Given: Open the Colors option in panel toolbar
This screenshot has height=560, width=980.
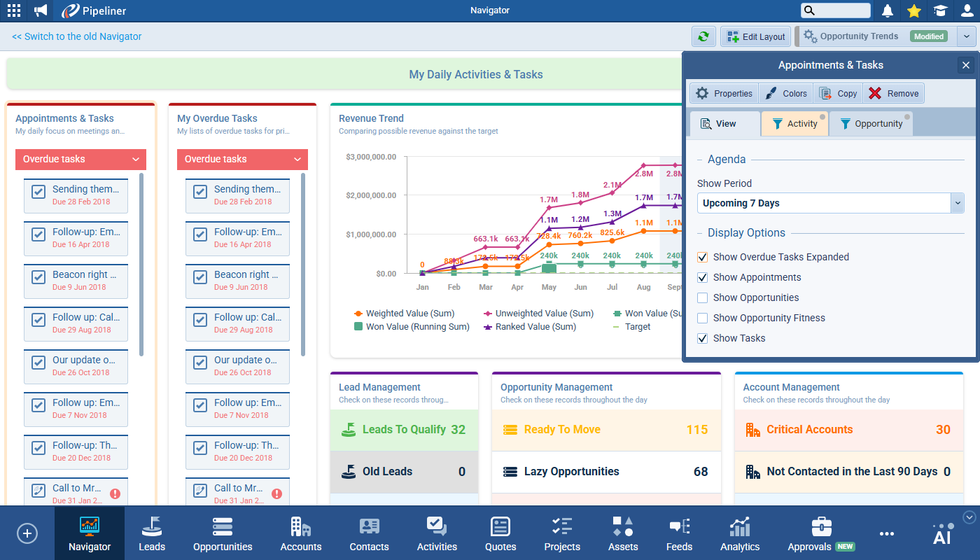Looking at the screenshot, I should [787, 93].
